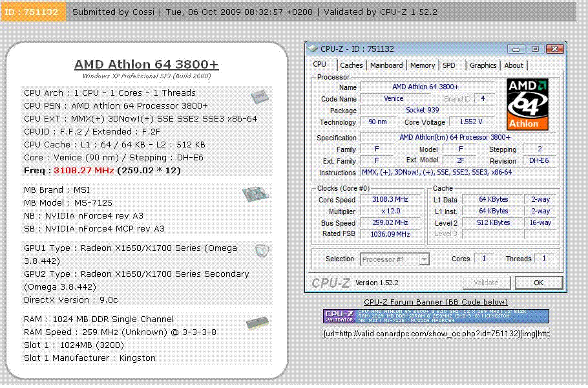This screenshot has width=588, height=388.
Task: Click the Core Voltage value 1.552 V
Action: point(472,122)
